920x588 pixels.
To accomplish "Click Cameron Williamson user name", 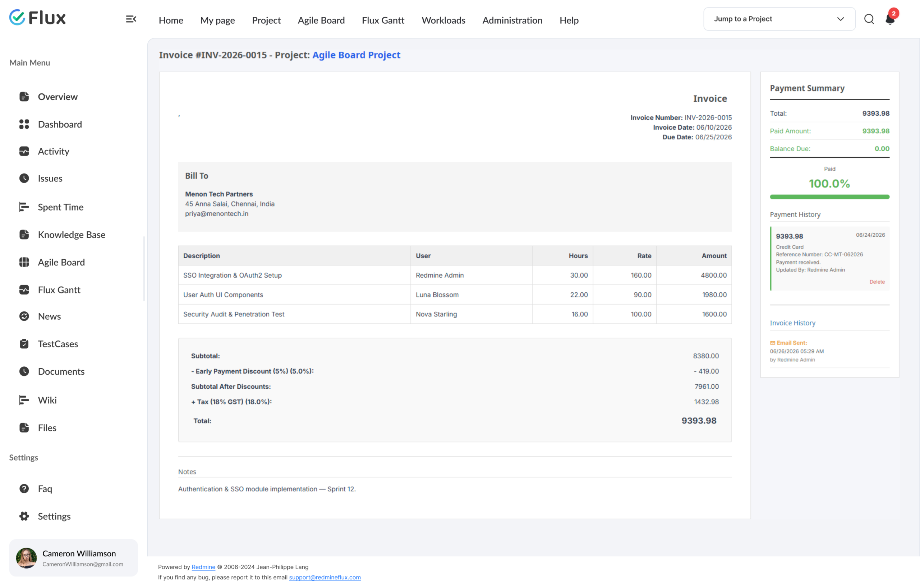I will pos(79,553).
